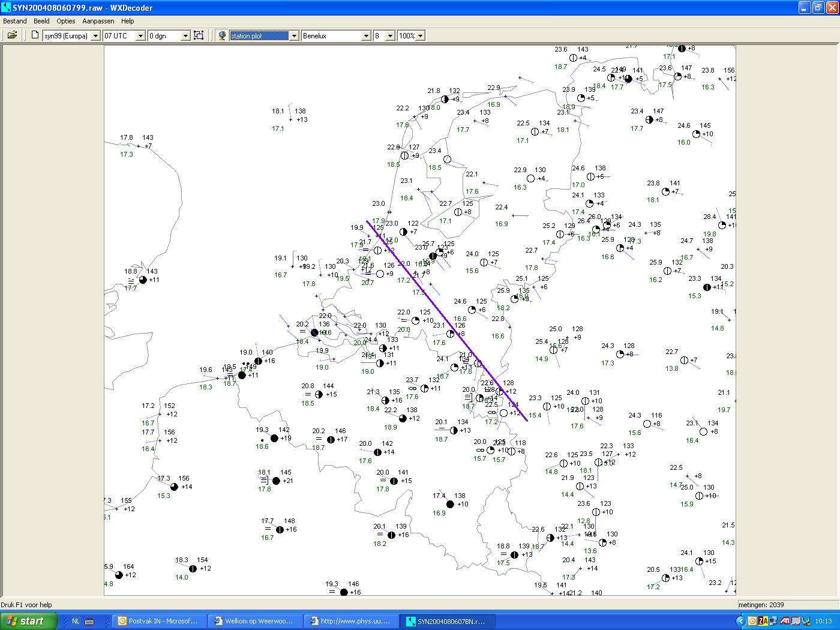Viewport: 840px width, 630px height.
Task: Expand hidden system tray icons arrow
Action: 741,621
